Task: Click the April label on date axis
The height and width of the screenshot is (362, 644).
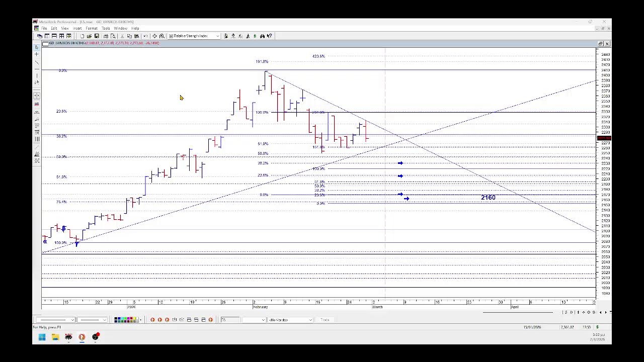Action: click(x=514, y=307)
